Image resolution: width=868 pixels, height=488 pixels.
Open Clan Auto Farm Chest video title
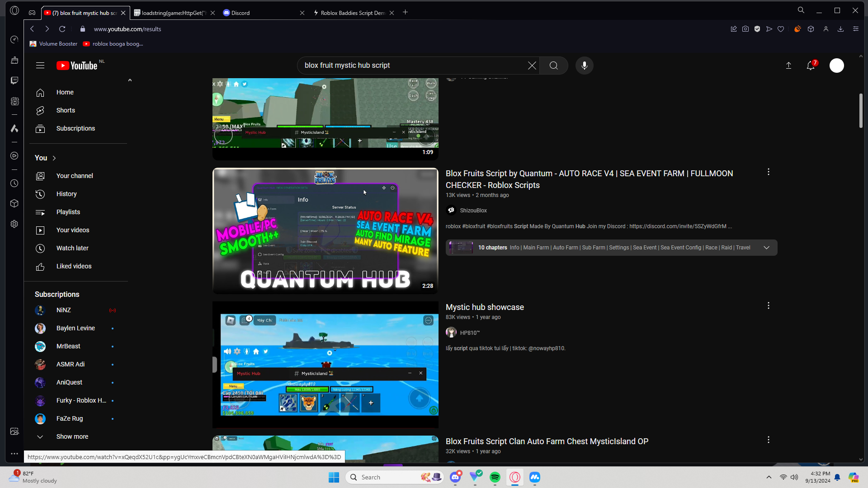547,441
